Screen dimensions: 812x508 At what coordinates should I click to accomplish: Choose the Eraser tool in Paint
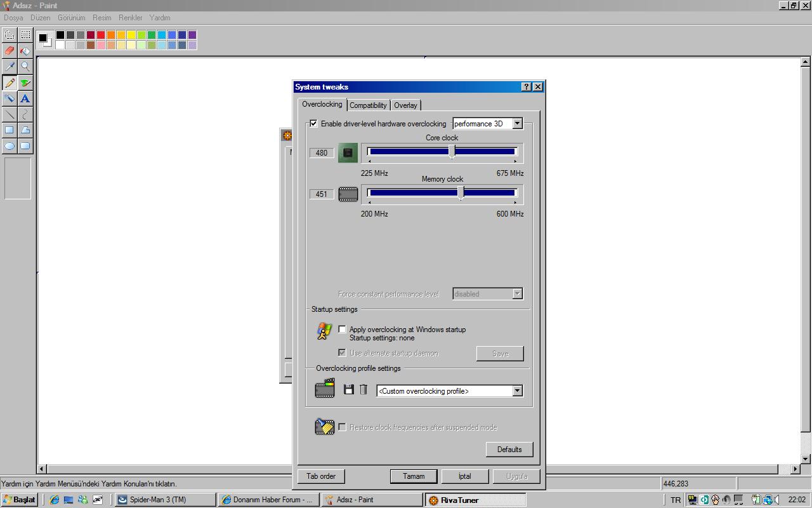(x=10, y=51)
